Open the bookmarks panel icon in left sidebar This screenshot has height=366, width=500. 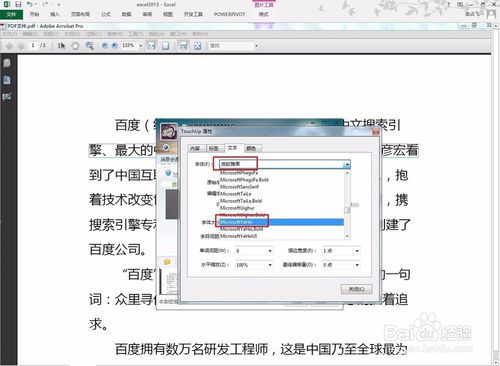[7, 80]
